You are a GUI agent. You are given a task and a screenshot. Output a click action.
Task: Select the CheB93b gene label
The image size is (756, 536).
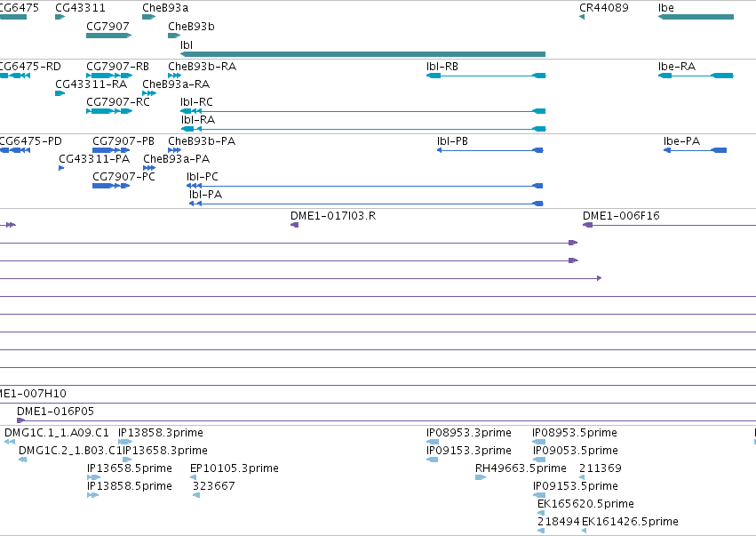191,27
